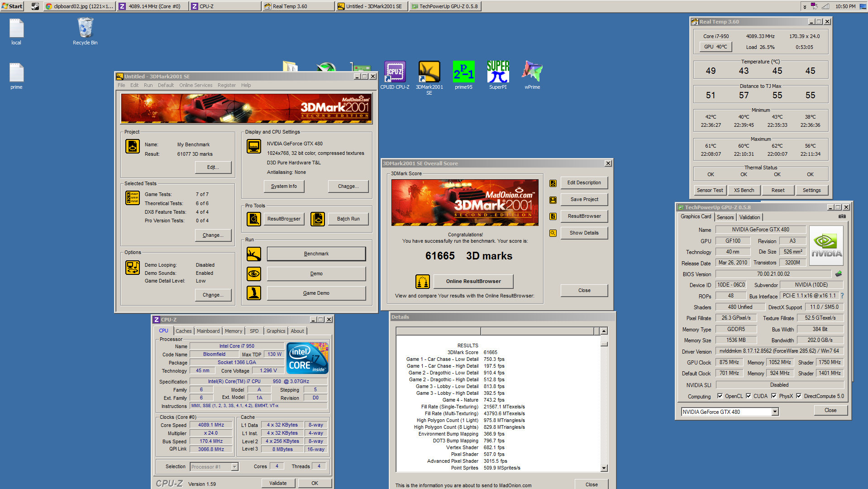Open the Help menu in 3DMark2001 SE

click(246, 85)
